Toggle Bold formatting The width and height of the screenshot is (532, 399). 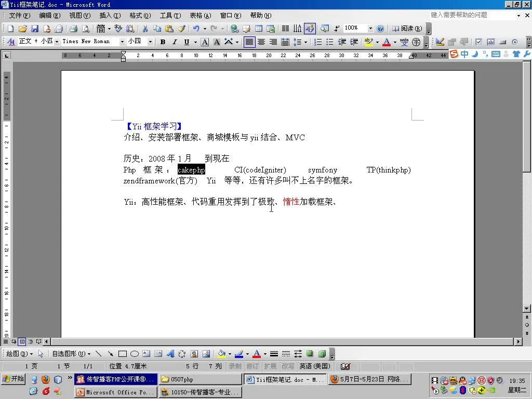163,42
